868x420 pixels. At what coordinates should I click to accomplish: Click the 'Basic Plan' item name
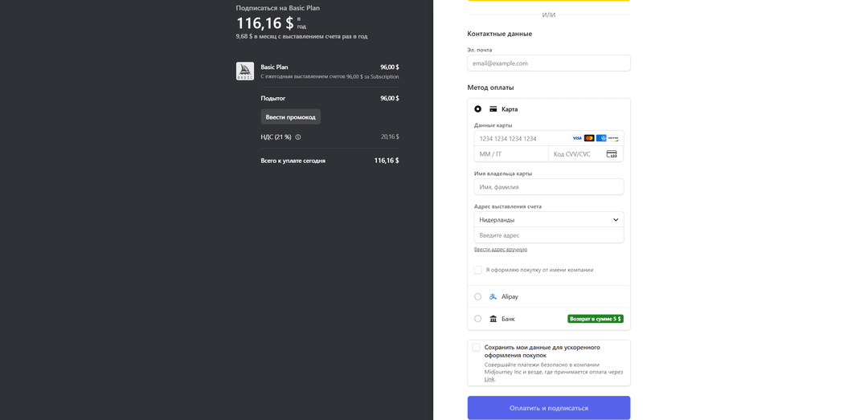[275, 67]
